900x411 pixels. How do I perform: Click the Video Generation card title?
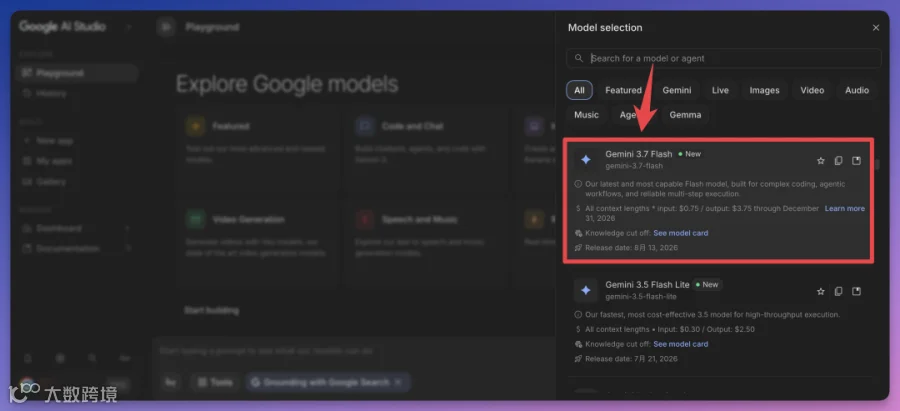pos(248,219)
